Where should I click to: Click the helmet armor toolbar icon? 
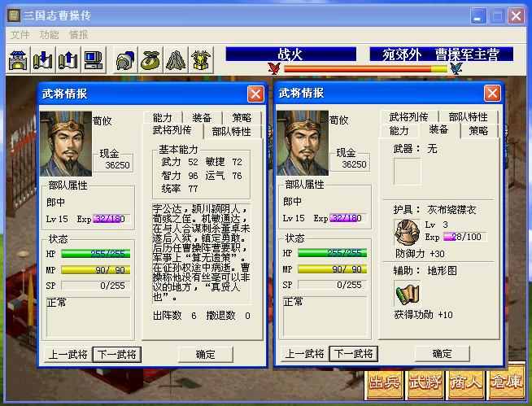click(x=125, y=60)
